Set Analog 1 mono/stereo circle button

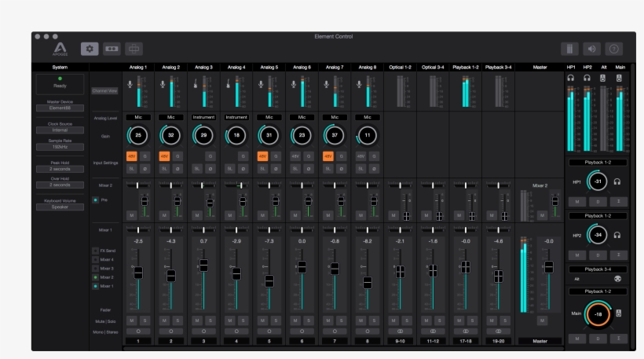[x=138, y=331]
